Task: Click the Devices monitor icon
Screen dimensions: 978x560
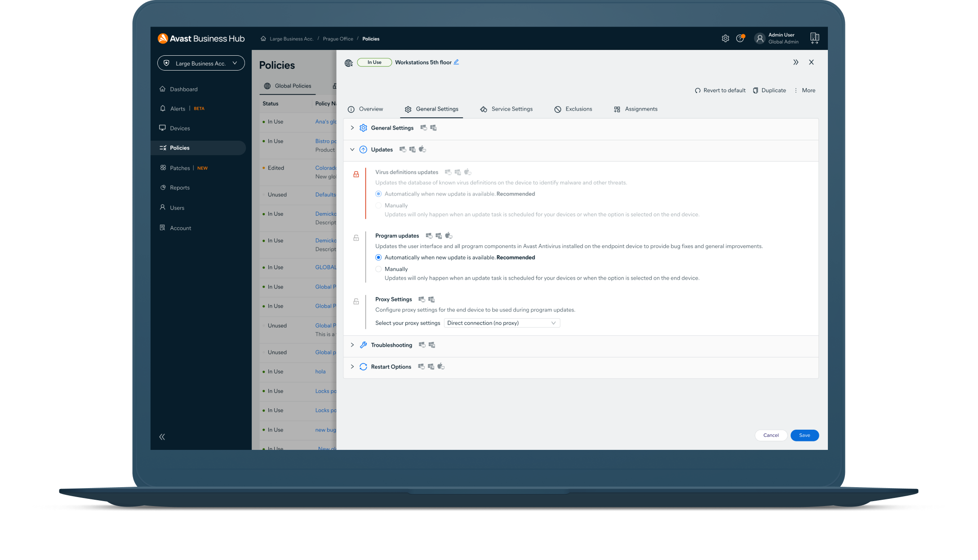Action: tap(163, 128)
